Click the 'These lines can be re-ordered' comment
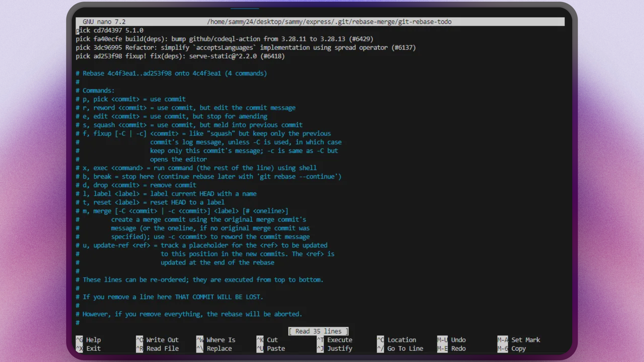644x362 pixels. [x=200, y=280]
